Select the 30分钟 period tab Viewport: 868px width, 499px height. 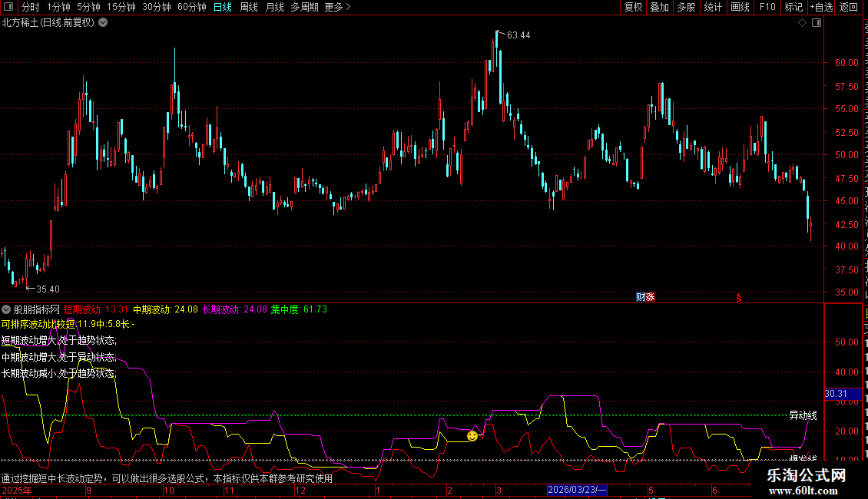click(156, 7)
